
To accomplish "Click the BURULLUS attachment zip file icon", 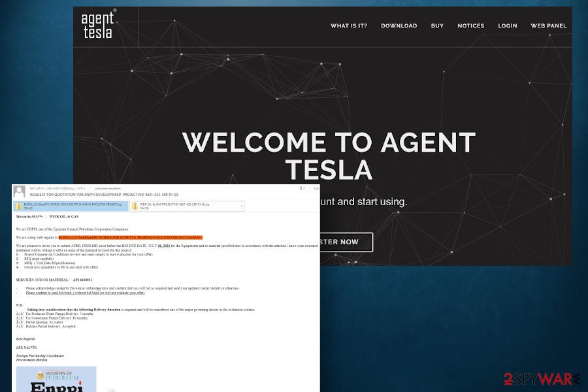I will click(18, 206).
